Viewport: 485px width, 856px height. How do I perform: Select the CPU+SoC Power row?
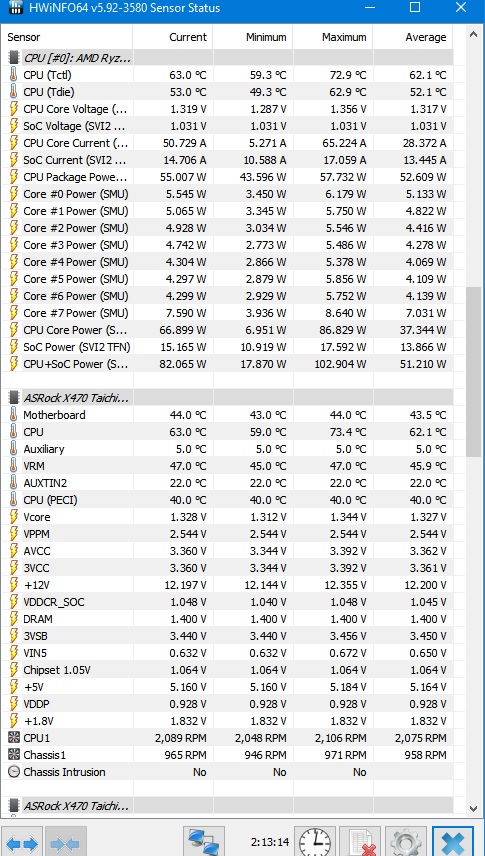(x=227, y=364)
